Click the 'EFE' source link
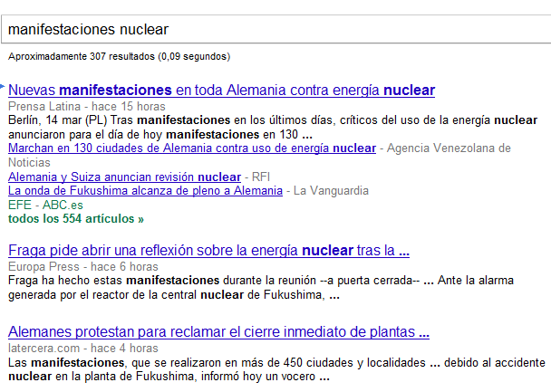 coord(20,205)
